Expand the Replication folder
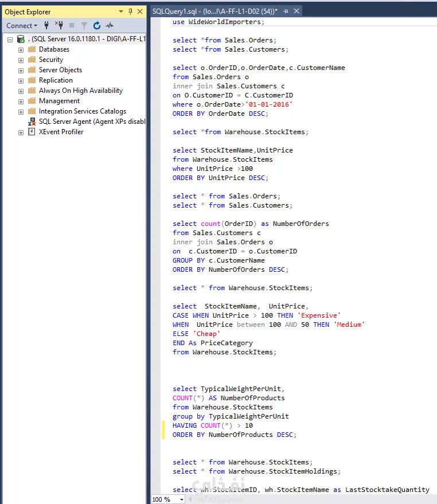Image resolution: width=437 pixels, height=504 pixels. (21, 81)
